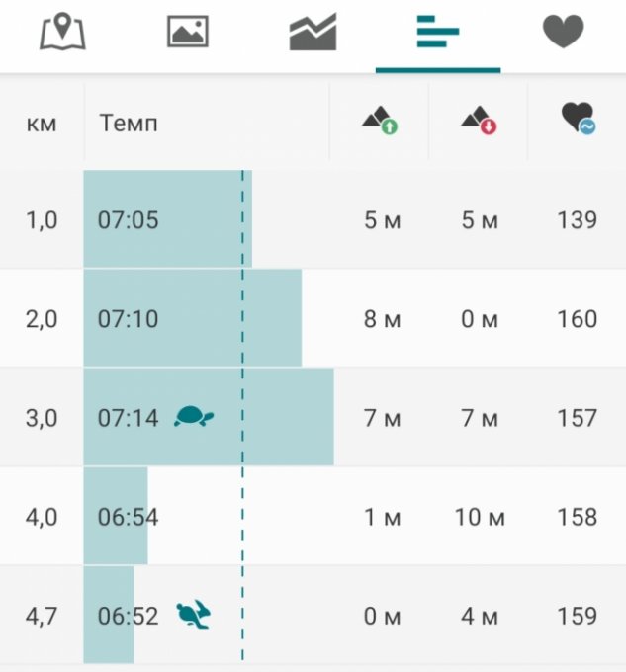Select the splits bars tab
626x672 pixels.
tap(437, 33)
